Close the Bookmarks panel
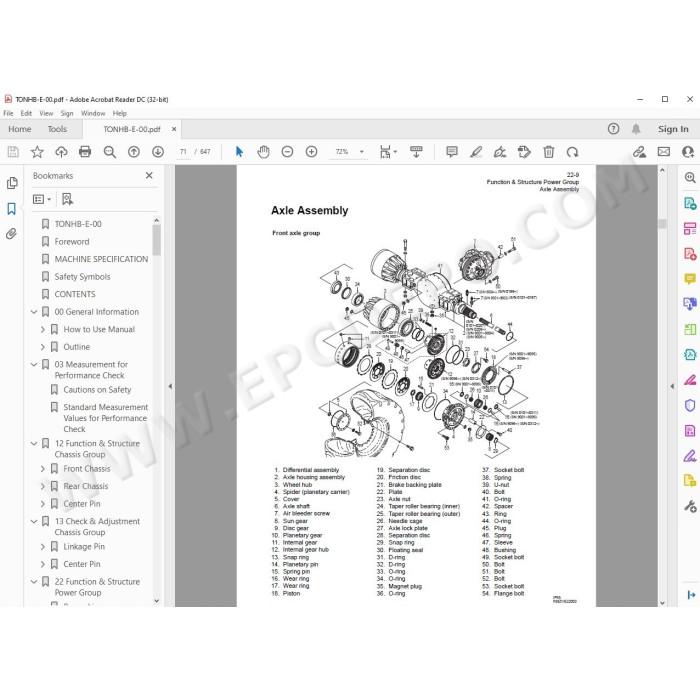The height and width of the screenshot is (700, 700). (x=149, y=175)
